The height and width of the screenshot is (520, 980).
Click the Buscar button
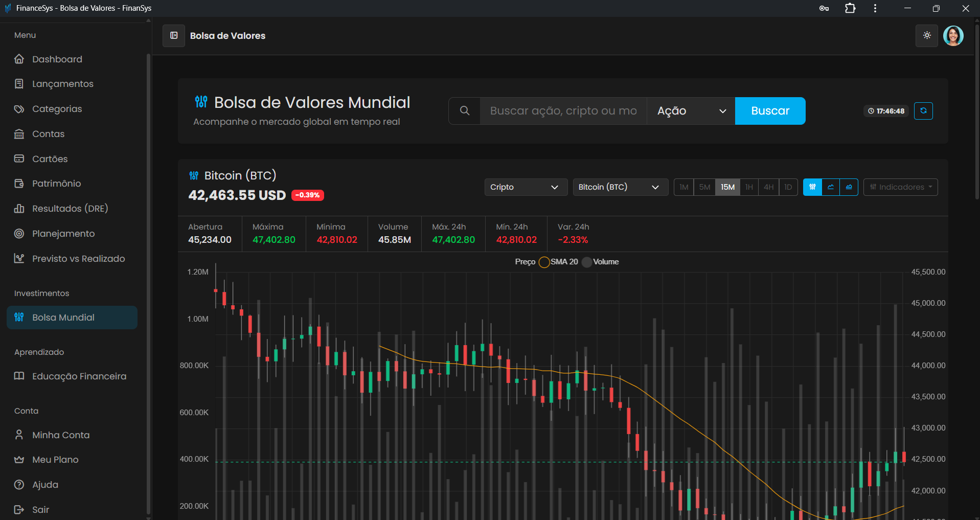coord(769,110)
